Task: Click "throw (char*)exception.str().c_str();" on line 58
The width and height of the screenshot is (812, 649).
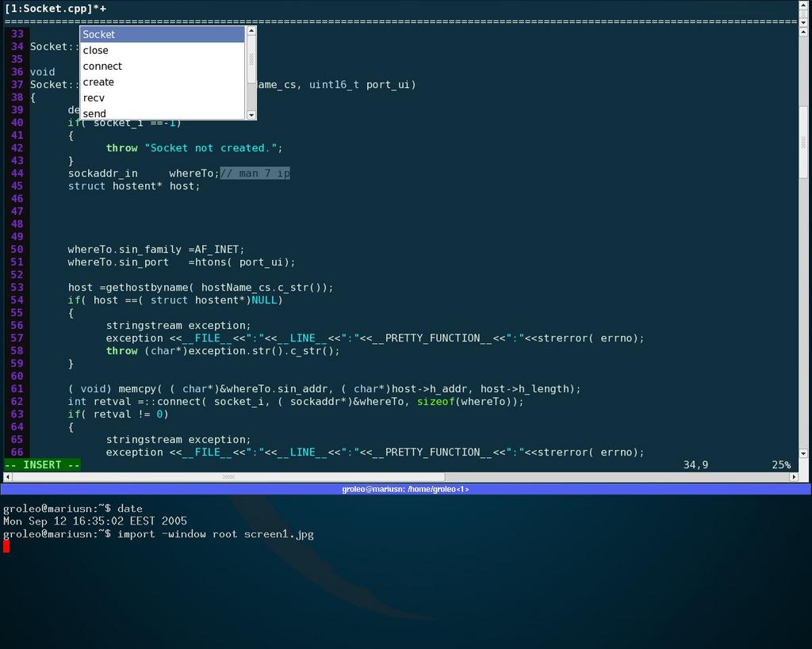Action: [x=223, y=351]
